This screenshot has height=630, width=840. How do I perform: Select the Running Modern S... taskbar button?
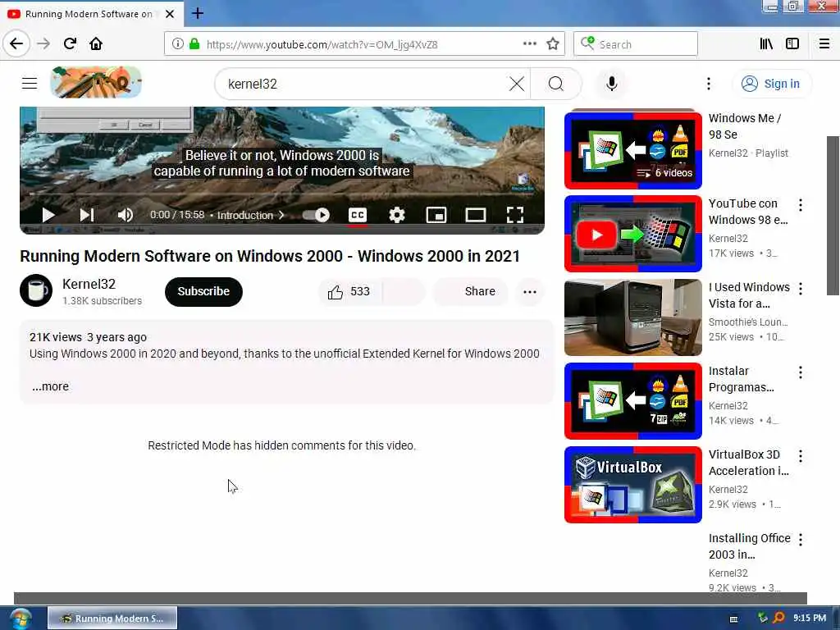click(x=112, y=619)
